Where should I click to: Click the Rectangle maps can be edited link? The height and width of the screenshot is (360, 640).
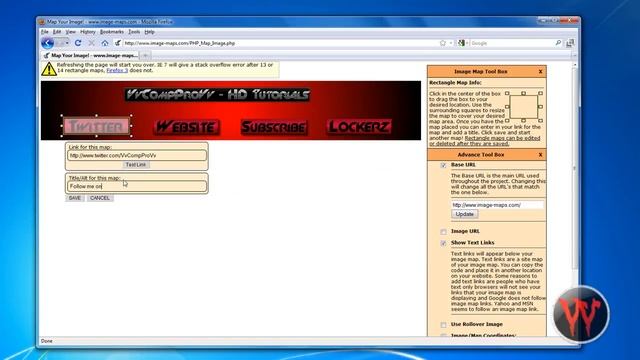(485, 141)
